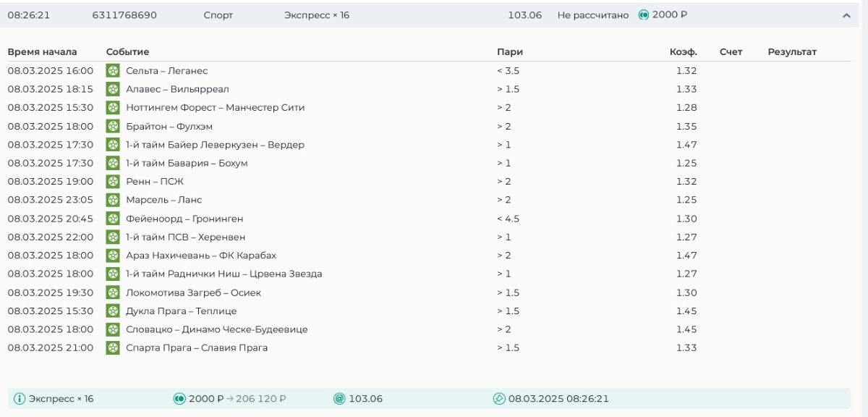Viewport: 868px width, 417px height.
Task: Click football icon beside Алавес – Вильярреал
Action: (x=113, y=89)
